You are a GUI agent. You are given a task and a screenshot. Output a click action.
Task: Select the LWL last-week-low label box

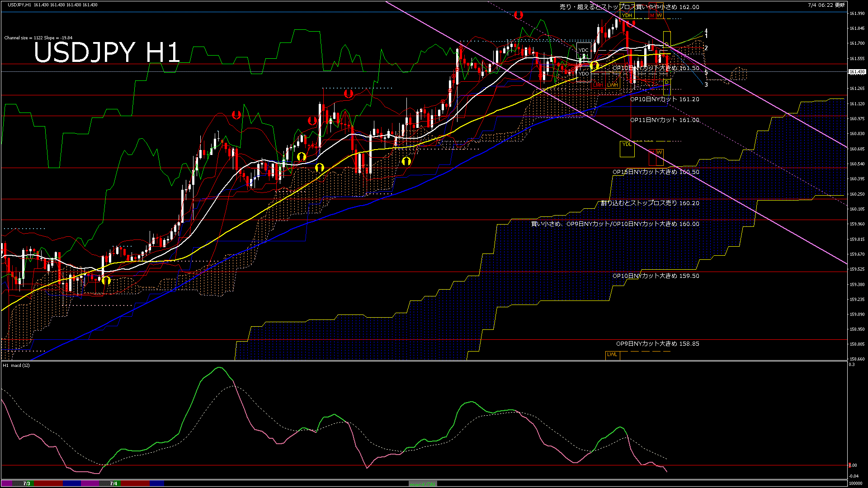click(x=612, y=355)
